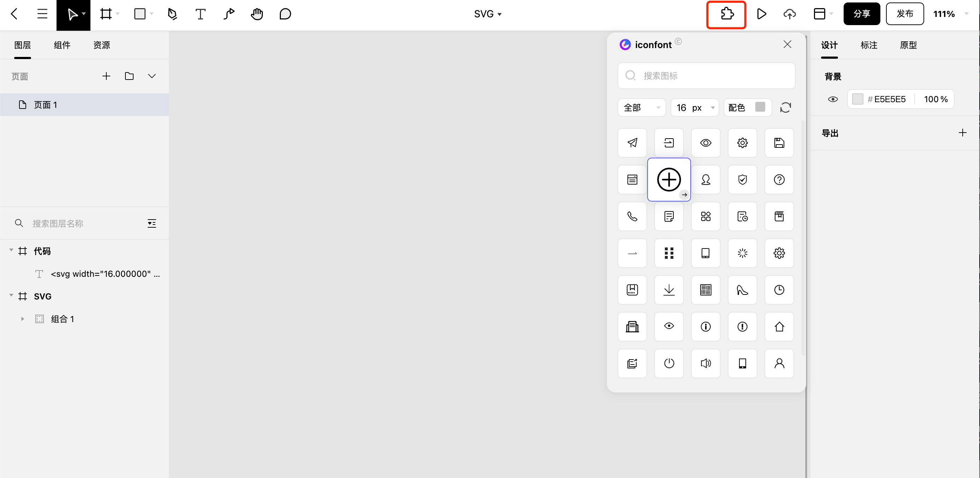
Task: Close the iconfont plugin panel
Action: point(787,45)
